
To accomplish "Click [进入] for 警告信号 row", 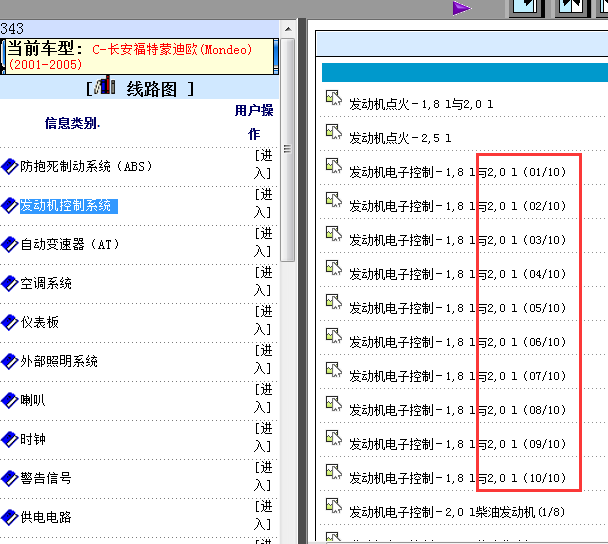I will coord(263,476).
